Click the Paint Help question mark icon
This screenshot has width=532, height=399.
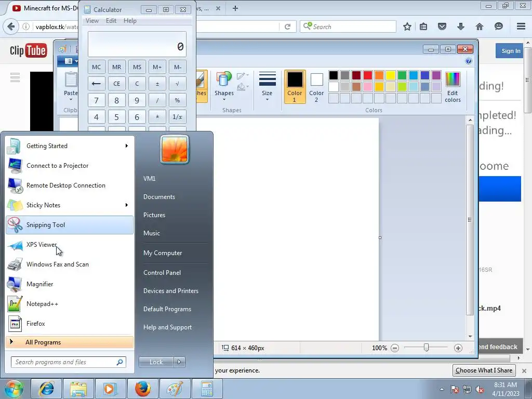[469, 61]
